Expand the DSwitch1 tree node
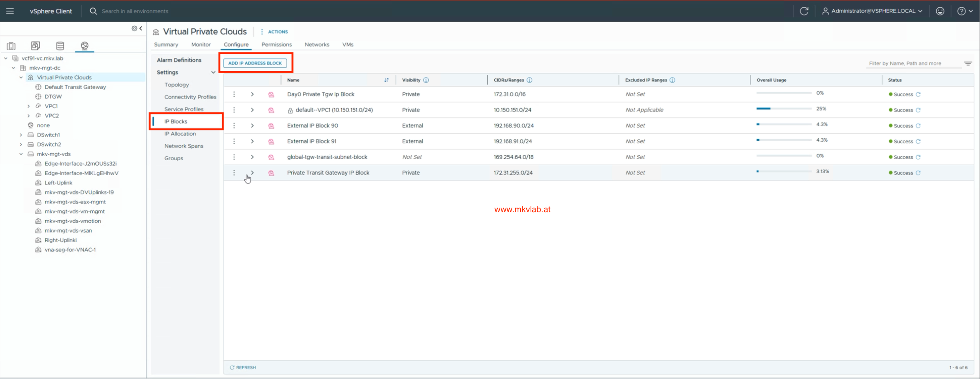 [x=21, y=135]
